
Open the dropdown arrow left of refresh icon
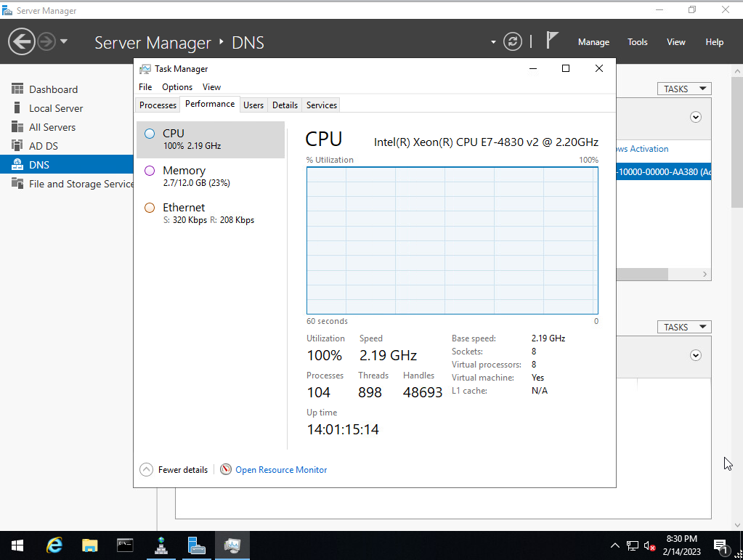(493, 42)
